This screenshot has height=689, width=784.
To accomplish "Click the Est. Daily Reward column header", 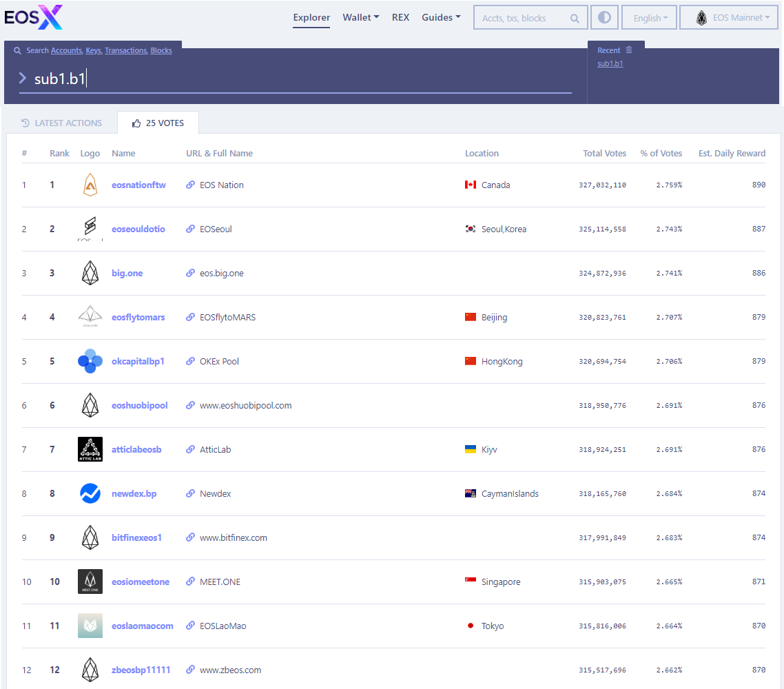I will (732, 154).
